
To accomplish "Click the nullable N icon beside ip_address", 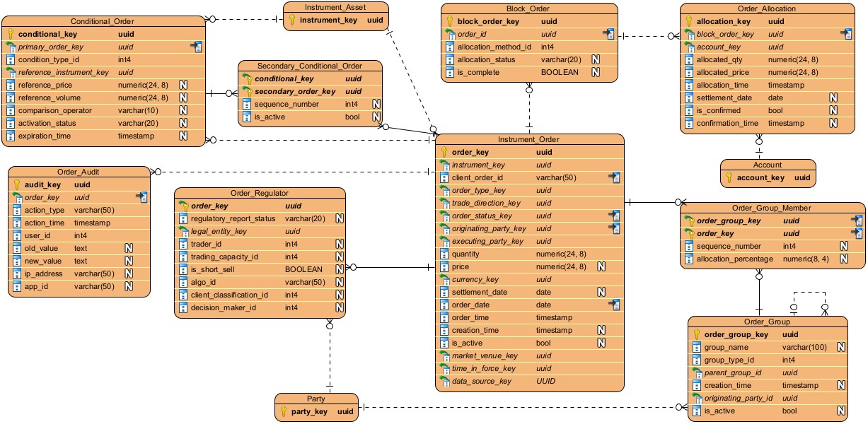I will coord(129,273).
